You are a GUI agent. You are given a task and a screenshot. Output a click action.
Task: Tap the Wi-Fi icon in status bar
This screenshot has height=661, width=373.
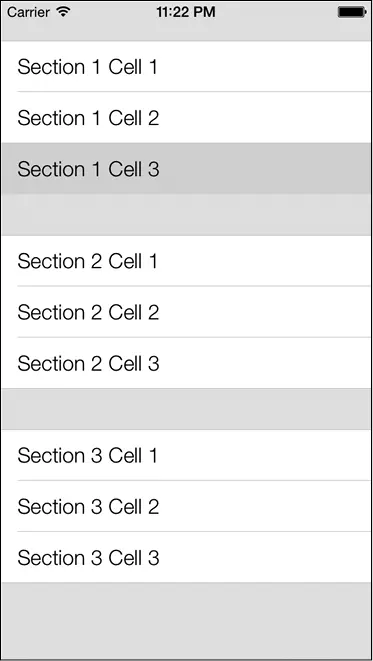coord(63,12)
